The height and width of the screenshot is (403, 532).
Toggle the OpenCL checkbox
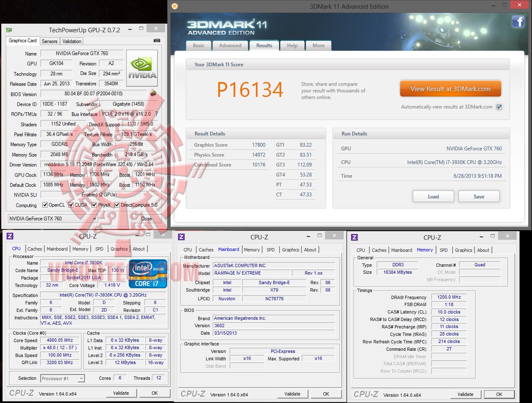pyautogui.click(x=45, y=205)
